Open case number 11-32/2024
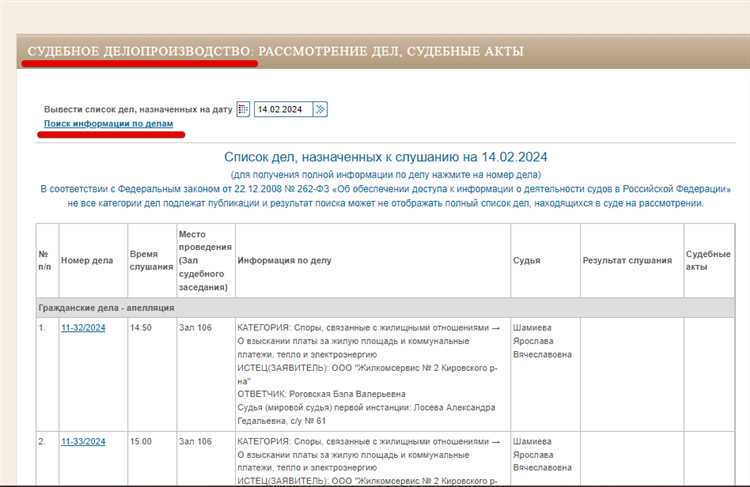Viewport: 750px width, 487px height. (83, 328)
